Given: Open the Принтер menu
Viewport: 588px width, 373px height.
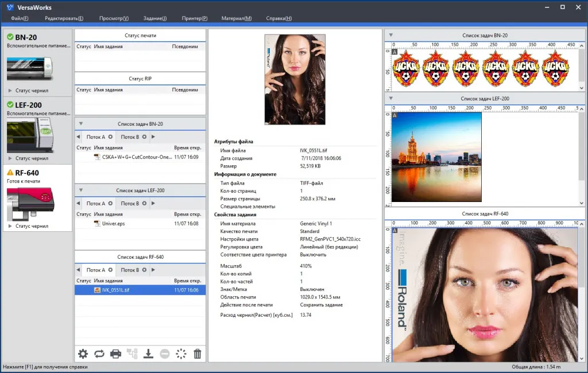Looking at the screenshot, I should pos(195,18).
